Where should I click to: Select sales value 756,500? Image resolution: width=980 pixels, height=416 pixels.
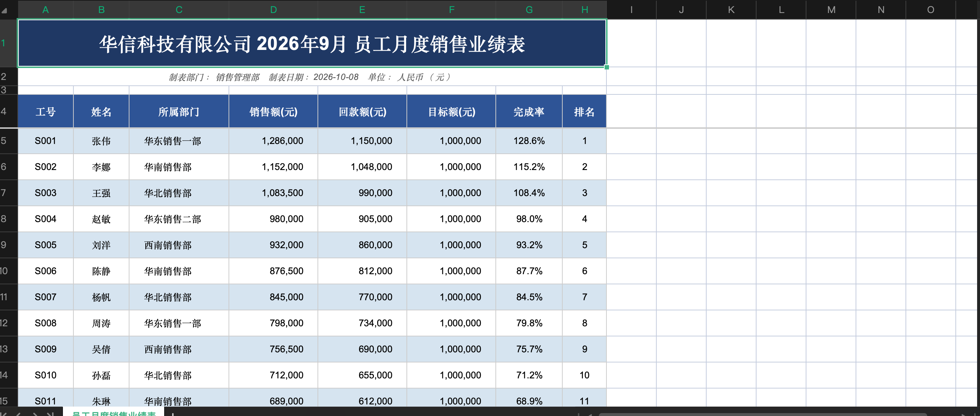pyautogui.click(x=273, y=349)
